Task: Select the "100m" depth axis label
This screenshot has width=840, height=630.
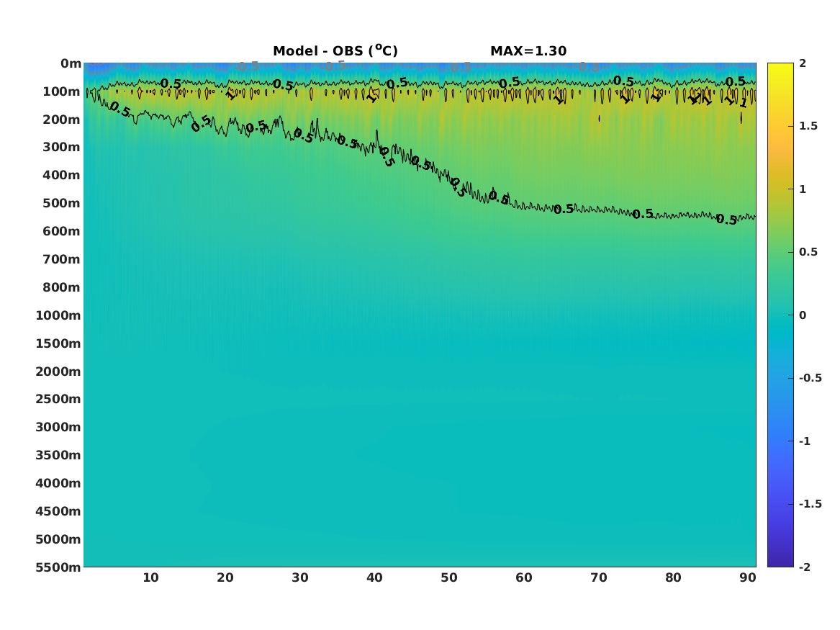Action: click(x=62, y=91)
